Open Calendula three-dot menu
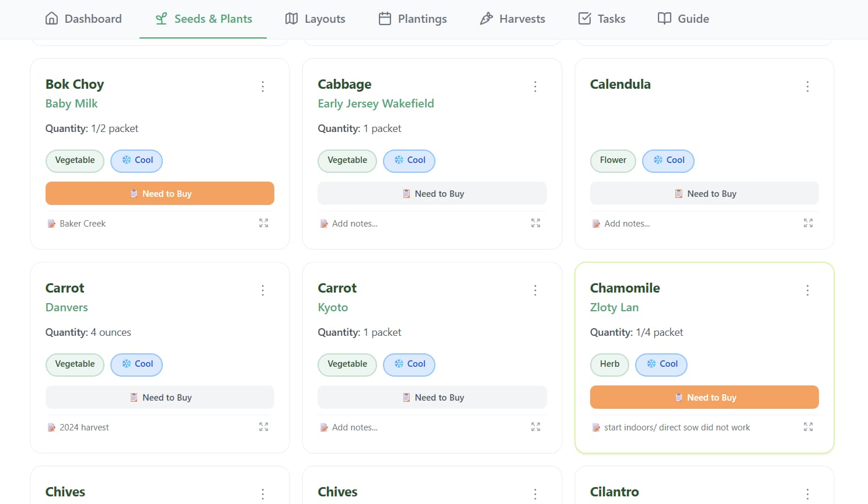 808,86
